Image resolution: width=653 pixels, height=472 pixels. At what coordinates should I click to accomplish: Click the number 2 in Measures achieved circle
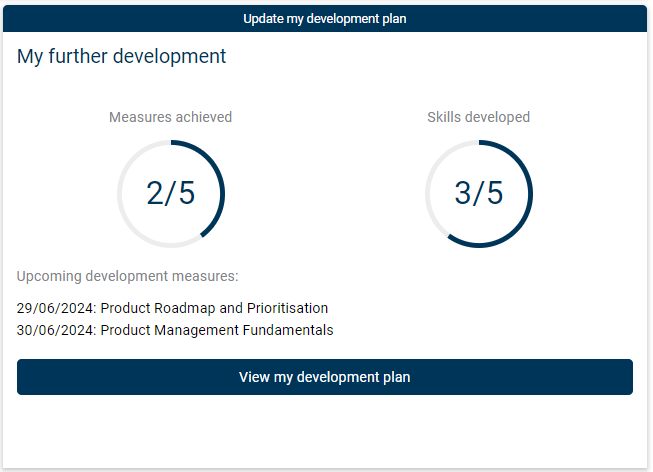[156, 193]
